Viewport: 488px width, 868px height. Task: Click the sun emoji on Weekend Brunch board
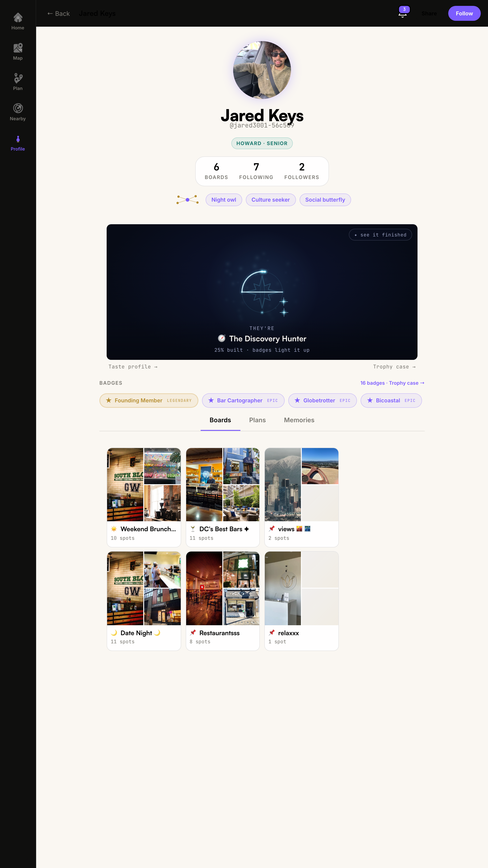coord(114,529)
